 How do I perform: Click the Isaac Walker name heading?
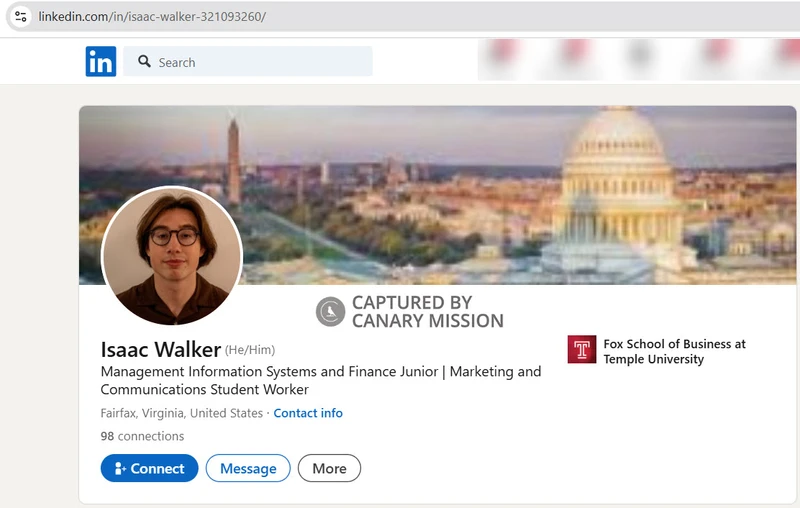160,349
